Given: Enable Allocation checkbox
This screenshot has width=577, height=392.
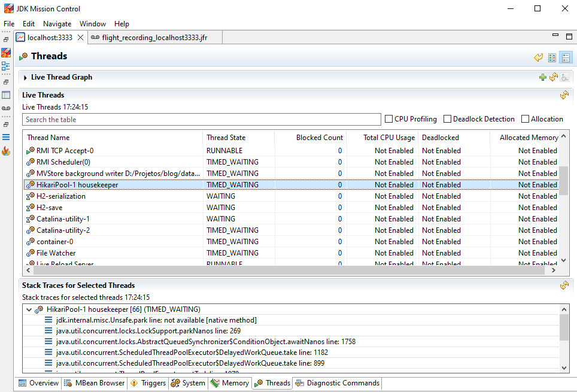Looking at the screenshot, I should pos(525,119).
